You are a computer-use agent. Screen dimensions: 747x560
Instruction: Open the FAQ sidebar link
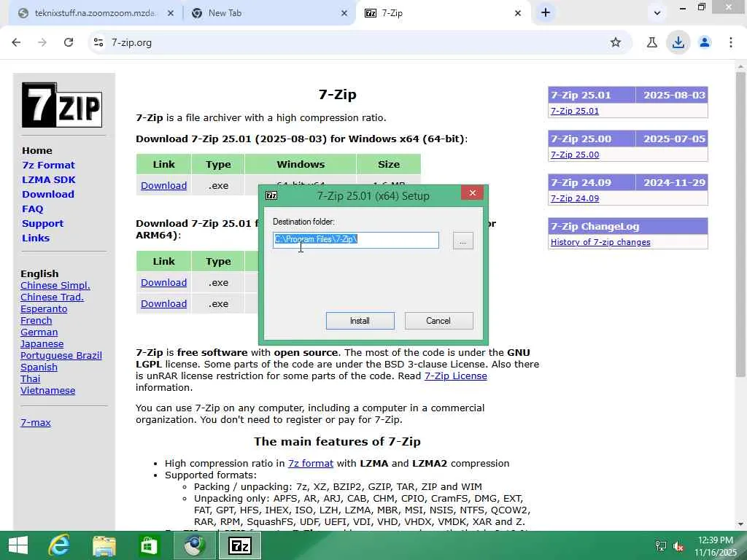tap(32, 209)
